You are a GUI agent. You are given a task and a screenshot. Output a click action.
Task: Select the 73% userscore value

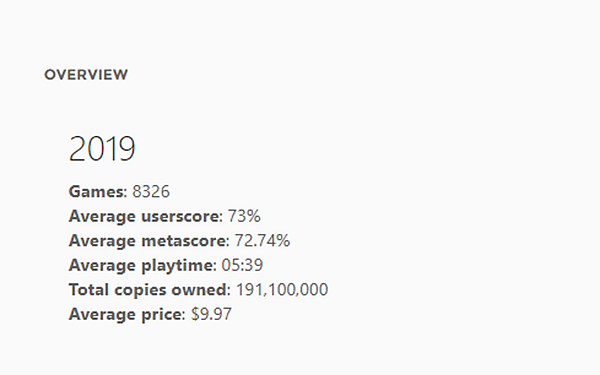[244, 216]
